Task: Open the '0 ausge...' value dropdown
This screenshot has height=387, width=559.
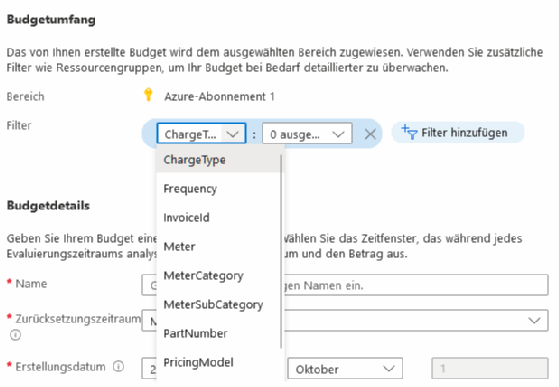Action: coord(307,134)
